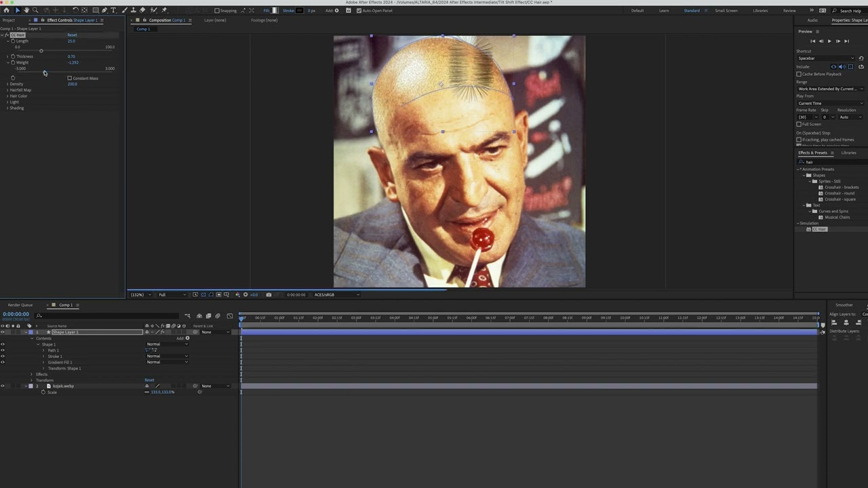Select the Type tool
Viewport: 868px width, 488px height.
coord(113,10)
